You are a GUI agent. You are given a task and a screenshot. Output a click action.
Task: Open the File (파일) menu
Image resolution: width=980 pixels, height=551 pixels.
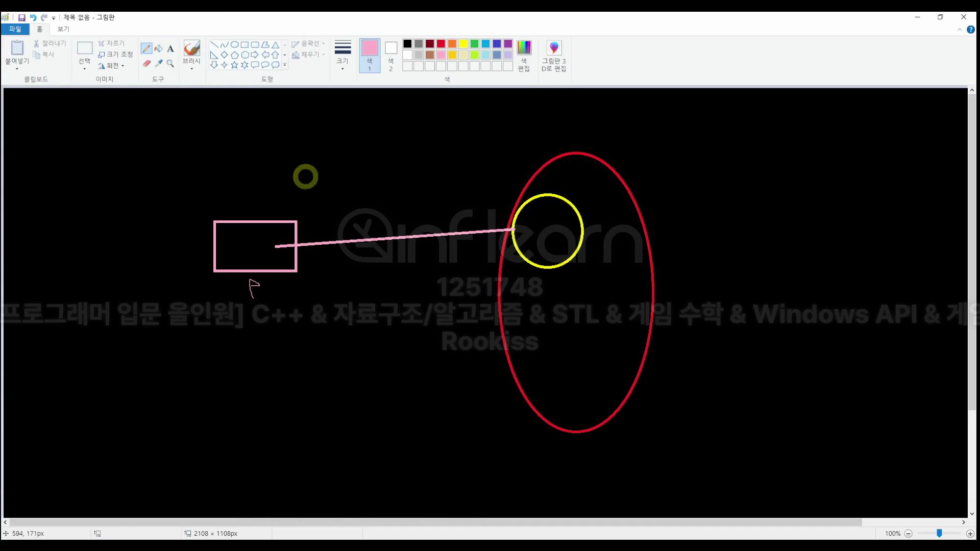(15, 29)
